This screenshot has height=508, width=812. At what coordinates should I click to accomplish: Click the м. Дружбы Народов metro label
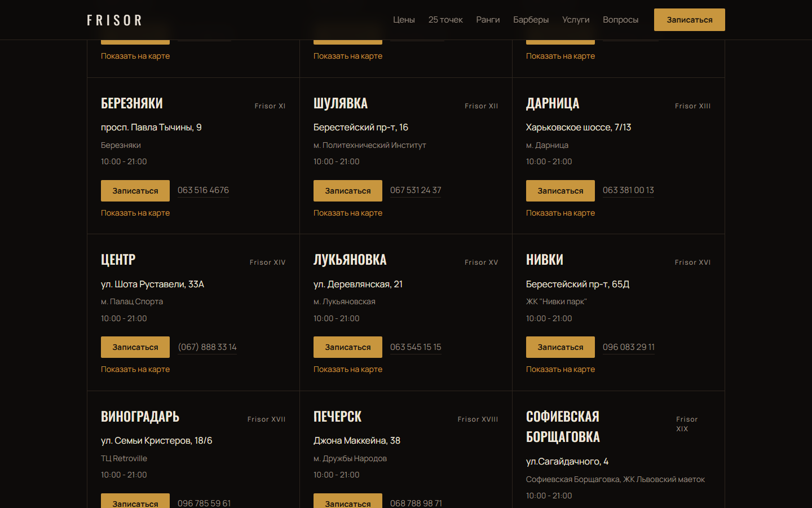(x=350, y=458)
